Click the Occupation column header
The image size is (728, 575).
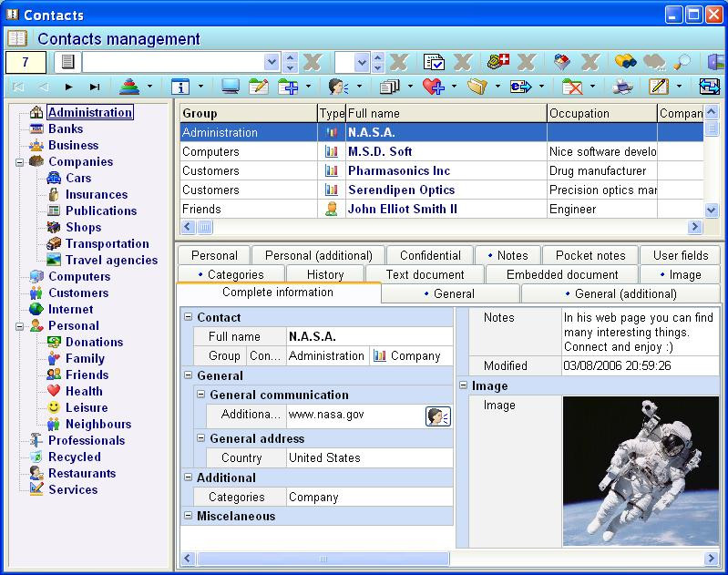tap(602, 113)
